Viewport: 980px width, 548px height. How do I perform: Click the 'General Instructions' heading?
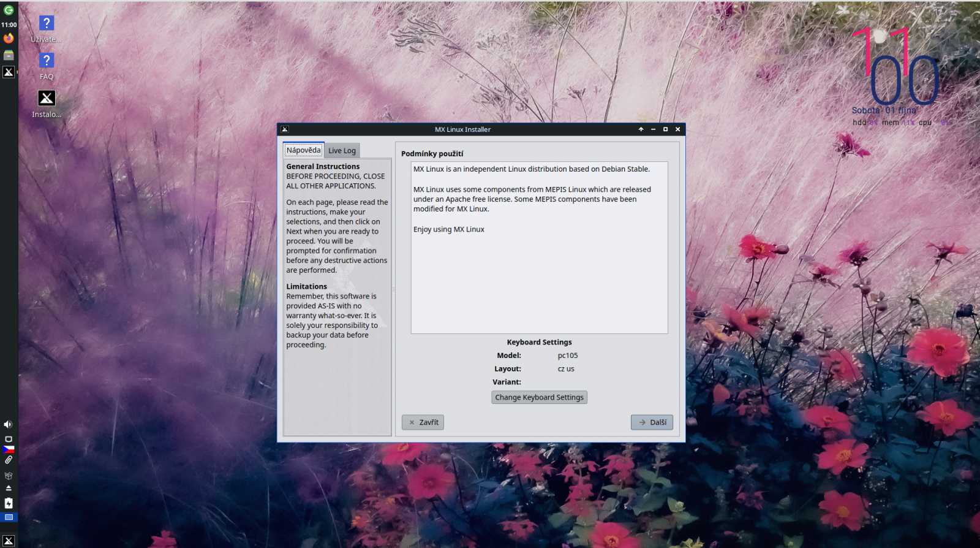tap(323, 166)
